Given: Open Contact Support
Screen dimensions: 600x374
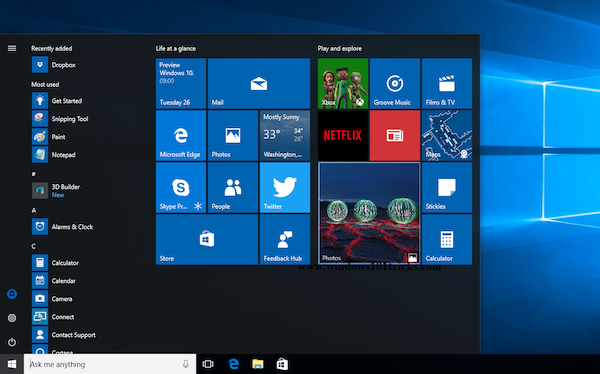Looking at the screenshot, I should (64, 335).
